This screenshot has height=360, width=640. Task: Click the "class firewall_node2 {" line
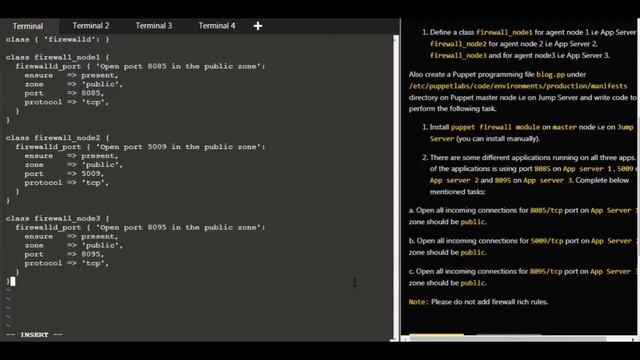58,138
